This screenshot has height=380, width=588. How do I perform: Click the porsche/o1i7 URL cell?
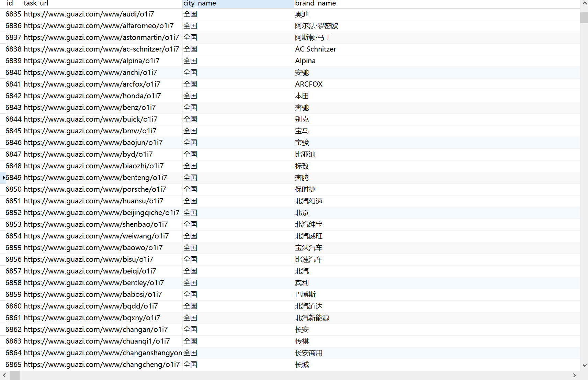click(x=102, y=189)
